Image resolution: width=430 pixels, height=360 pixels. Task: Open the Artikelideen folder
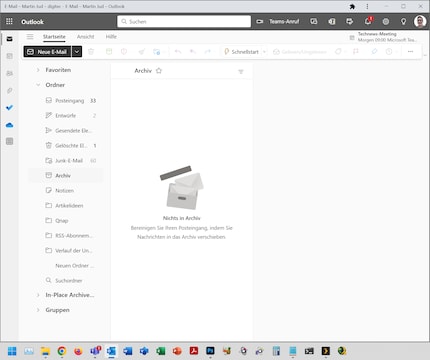(x=66, y=205)
